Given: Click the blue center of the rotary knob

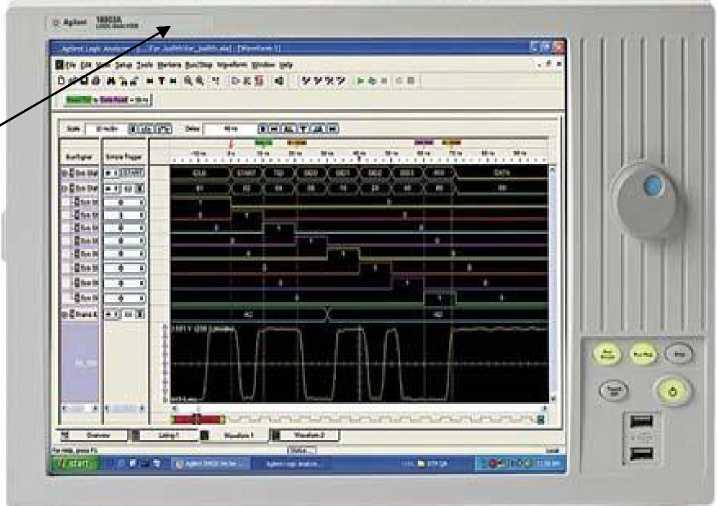Looking at the screenshot, I should tap(651, 186).
